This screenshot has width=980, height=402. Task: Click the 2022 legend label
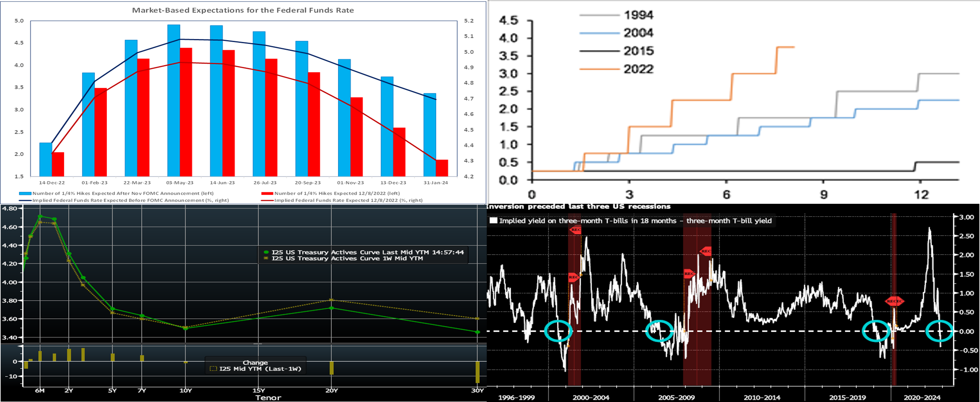[638, 69]
